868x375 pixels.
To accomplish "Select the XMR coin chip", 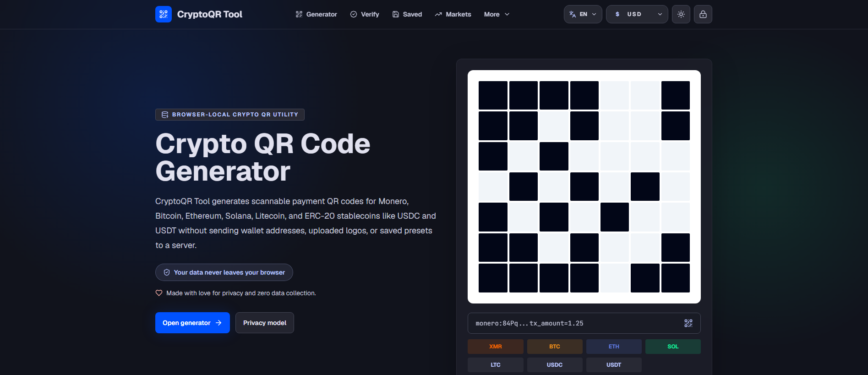I will [496, 347].
